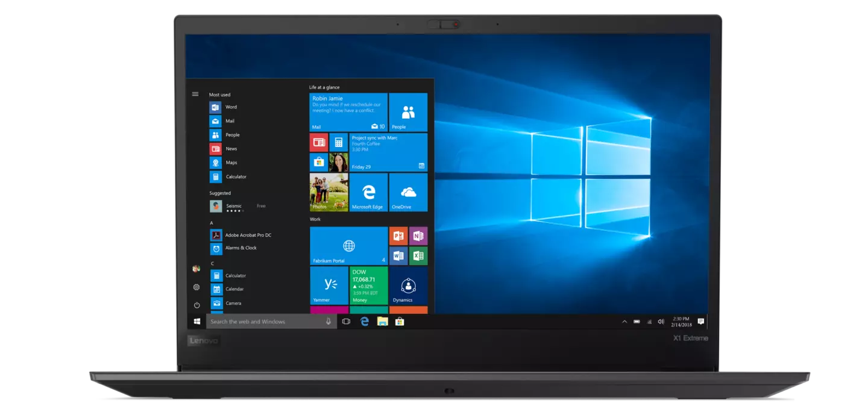This screenshot has height=409, width=868.
Task: Launch the OneNote tile
Action: pyautogui.click(x=418, y=236)
